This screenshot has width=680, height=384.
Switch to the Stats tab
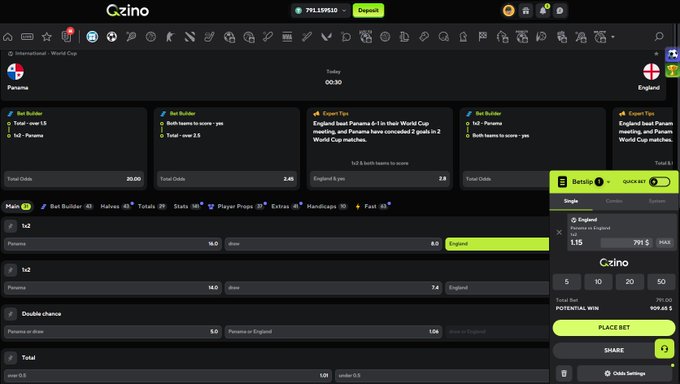(x=187, y=206)
